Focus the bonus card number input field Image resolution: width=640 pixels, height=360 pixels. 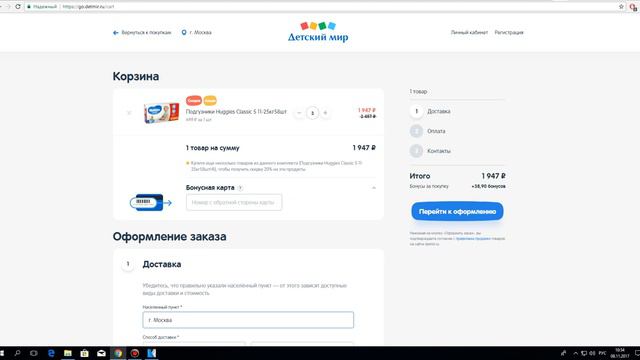pyautogui.click(x=234, y=202)
